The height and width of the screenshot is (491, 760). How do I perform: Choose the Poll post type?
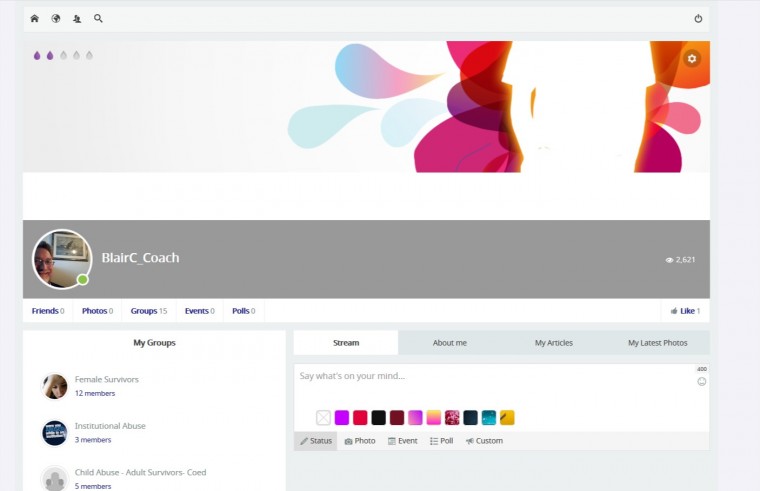442,441
